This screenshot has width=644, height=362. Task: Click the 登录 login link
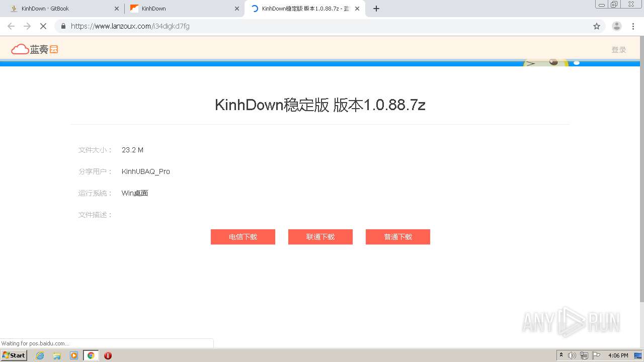click(619, 50)
